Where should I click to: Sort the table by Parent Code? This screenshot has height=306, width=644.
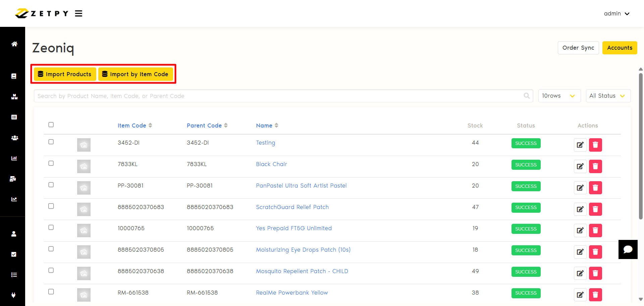click(207, 125)
